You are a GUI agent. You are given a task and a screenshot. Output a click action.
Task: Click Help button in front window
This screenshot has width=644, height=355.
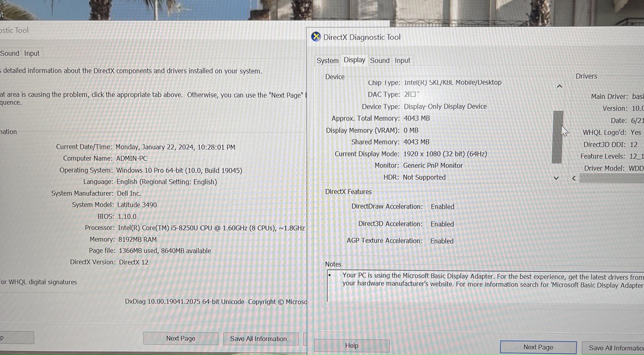click(351, 345)
